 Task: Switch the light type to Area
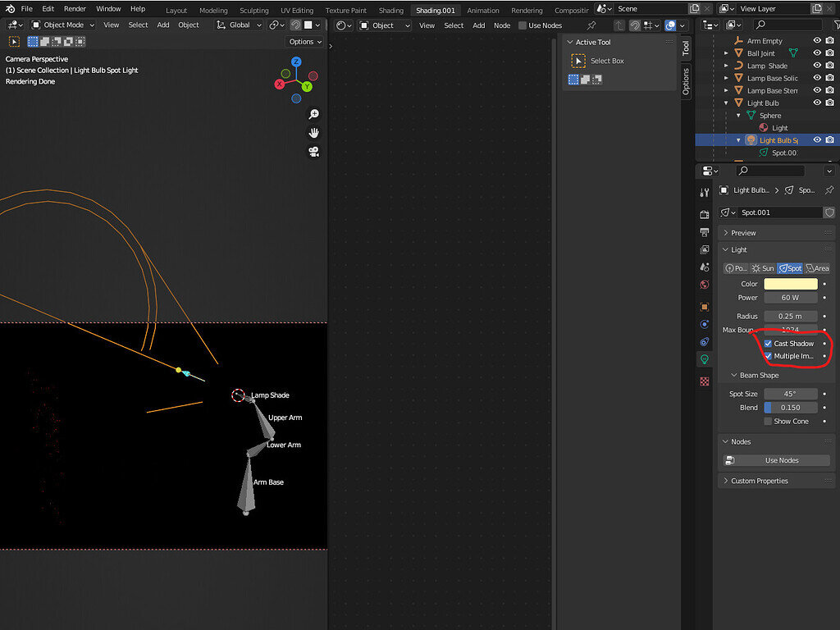pos(818,267)
